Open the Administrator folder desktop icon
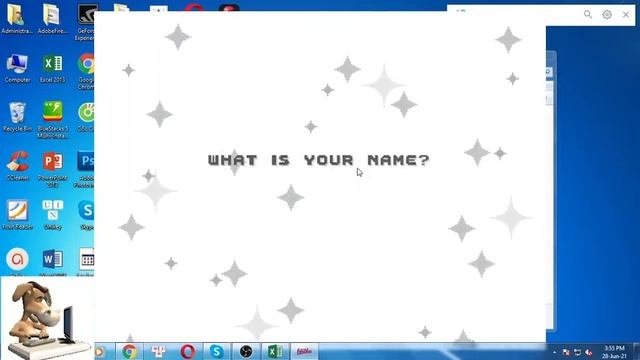Image resolution: width=640 pixels, height=360 pixels. pyautogui.click(x=17, y=18)
